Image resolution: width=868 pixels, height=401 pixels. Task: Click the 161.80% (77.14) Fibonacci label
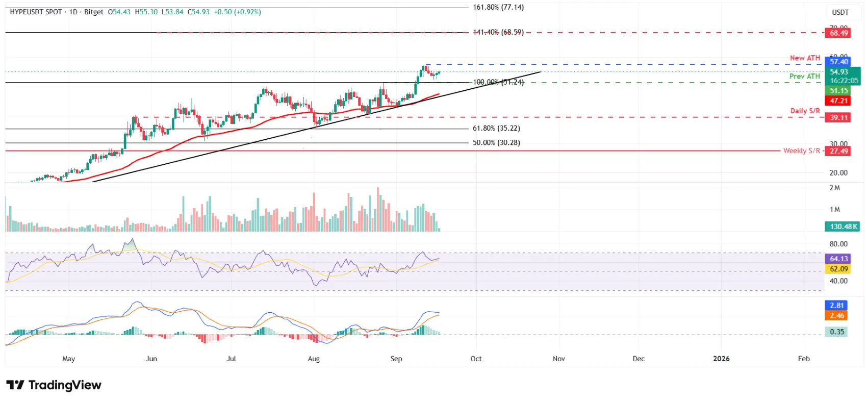pos(498,7)
